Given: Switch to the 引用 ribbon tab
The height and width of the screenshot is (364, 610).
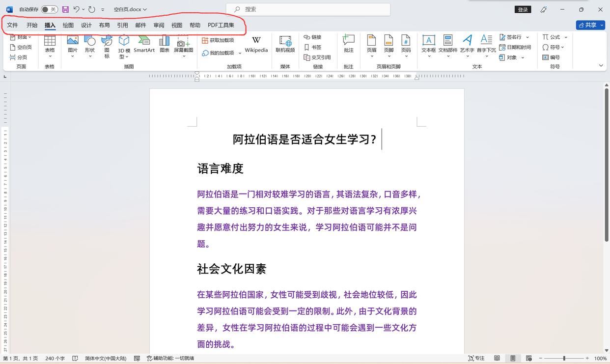Looking at the screenshot, I should click(x=122, y=25).
